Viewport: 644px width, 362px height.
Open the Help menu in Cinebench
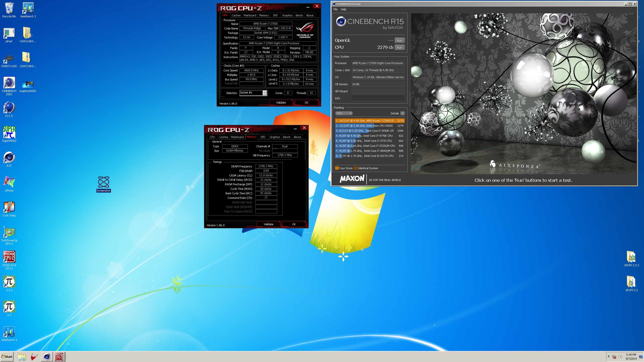click(x=343, y=9)
